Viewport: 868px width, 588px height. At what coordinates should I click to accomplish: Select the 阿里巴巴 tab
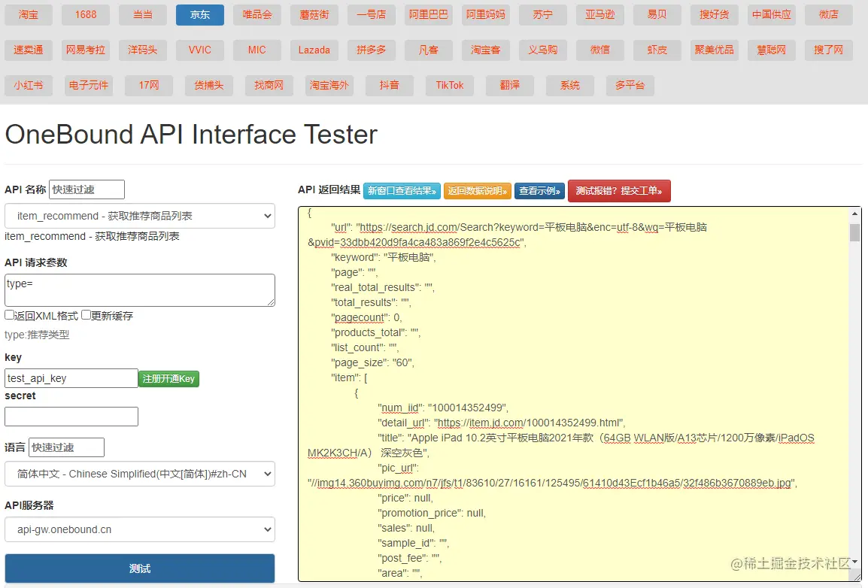click(429, 15)
